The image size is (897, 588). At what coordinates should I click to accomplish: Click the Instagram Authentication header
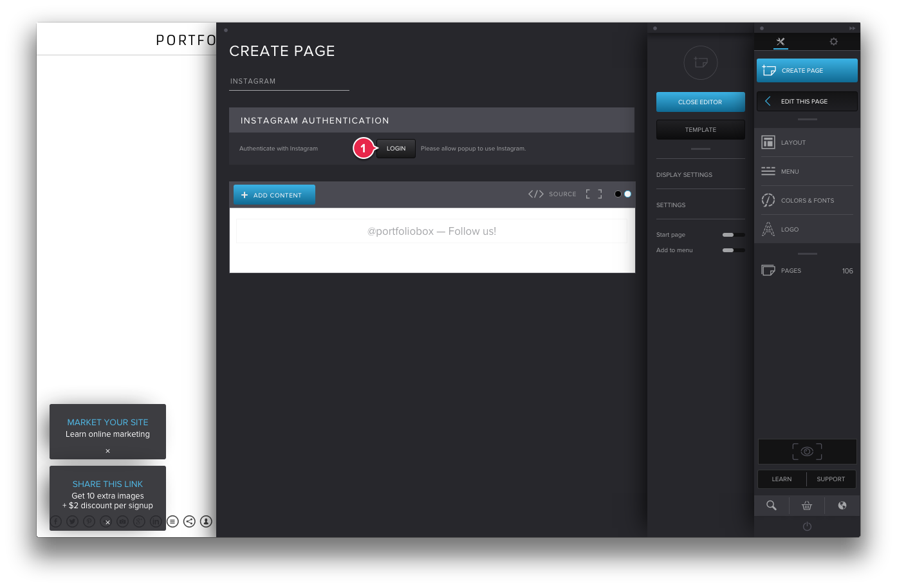pos(432,120)
